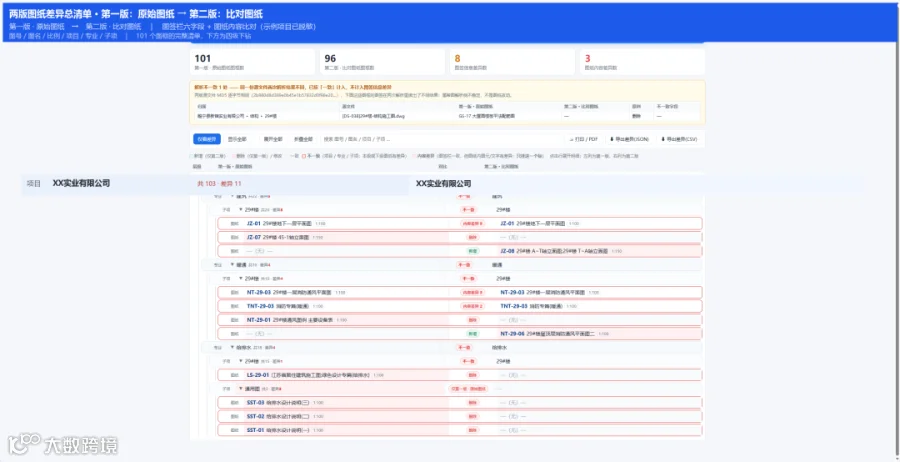The image size is (900, 462).
Task: Select the NT-29-01 deleted drawing row
Action: (460, 320)
